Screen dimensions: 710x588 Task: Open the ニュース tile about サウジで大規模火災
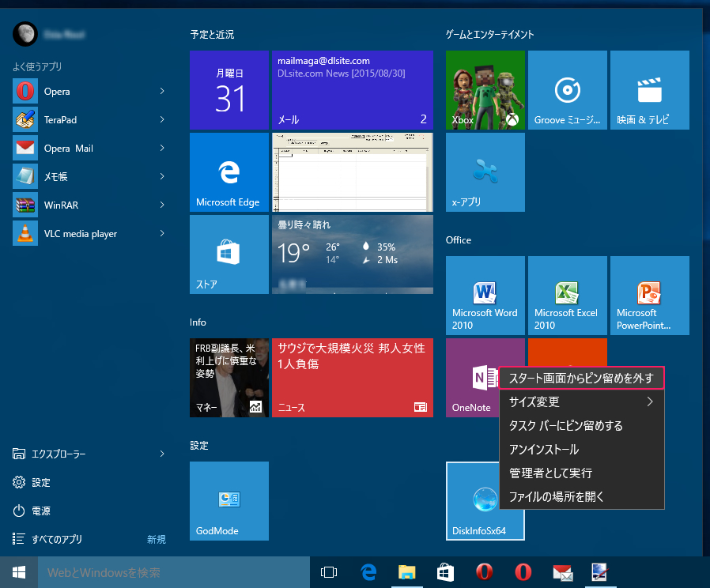coord(353,378)
